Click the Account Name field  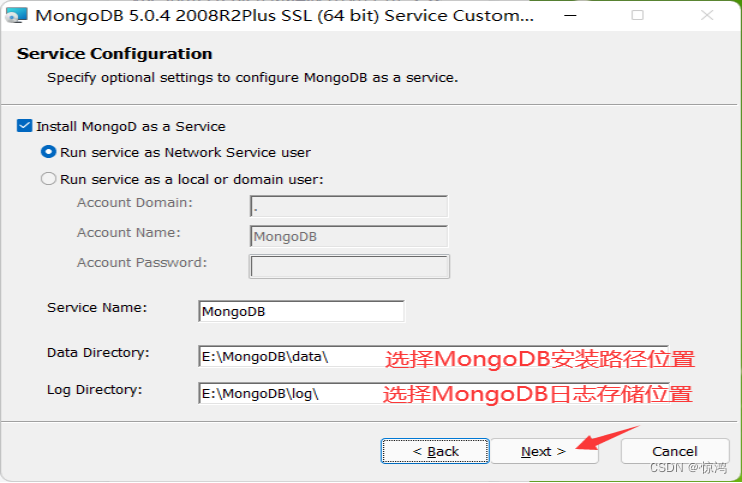349,236
